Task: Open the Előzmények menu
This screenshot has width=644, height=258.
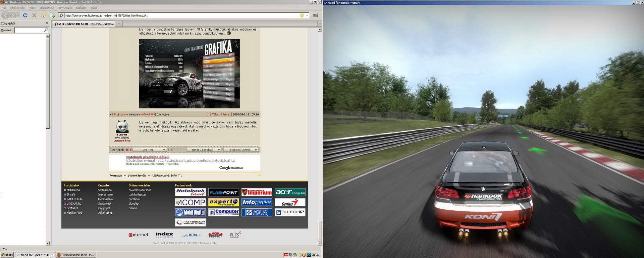Action: click(x=47, y=8)
